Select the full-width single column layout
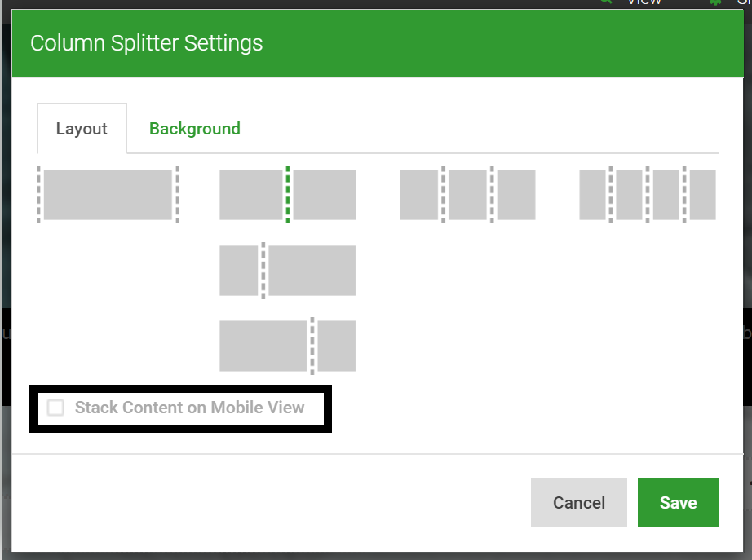Viewport: 752px width, 560px height. point(108,194)
